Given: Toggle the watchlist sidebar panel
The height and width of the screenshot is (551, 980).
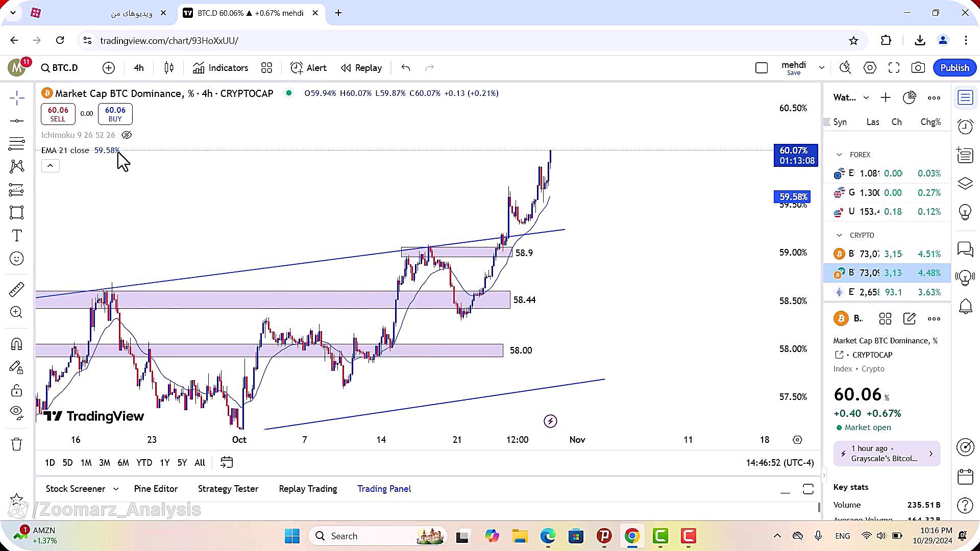Looking at the screenshot, I should pyautogui.click(x=965, y=97).
